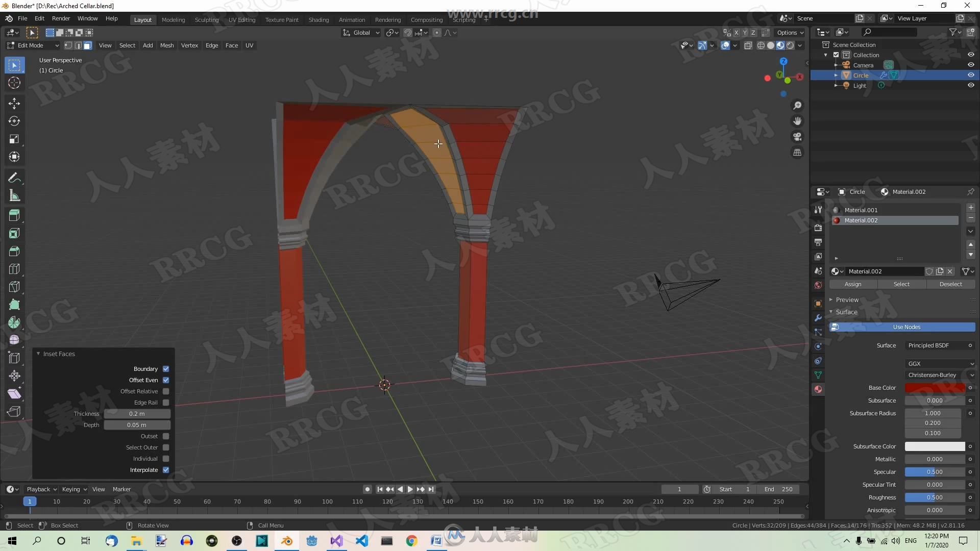Image resolution: width=980 pixels, height=551 pixels.
Task: Hide the Camera object in outliner
Action: point(971,65)
